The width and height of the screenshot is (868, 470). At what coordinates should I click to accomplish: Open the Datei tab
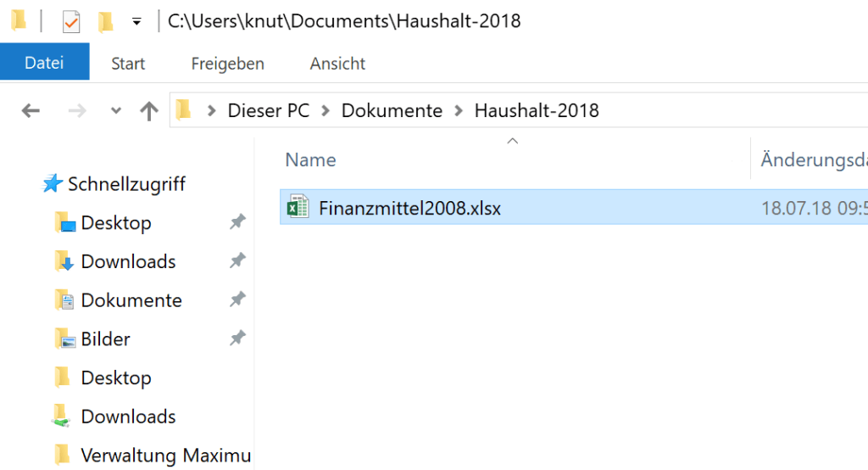click(44, 63)
